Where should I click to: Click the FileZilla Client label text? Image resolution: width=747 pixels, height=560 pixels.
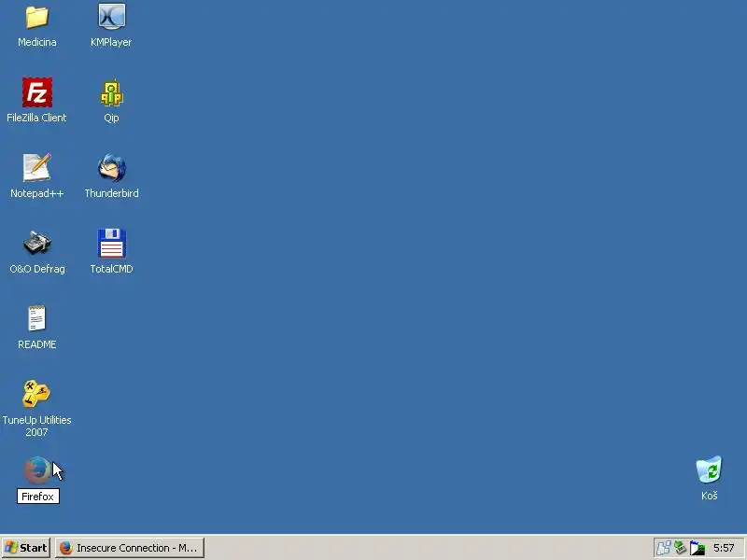tap(36, 118)
